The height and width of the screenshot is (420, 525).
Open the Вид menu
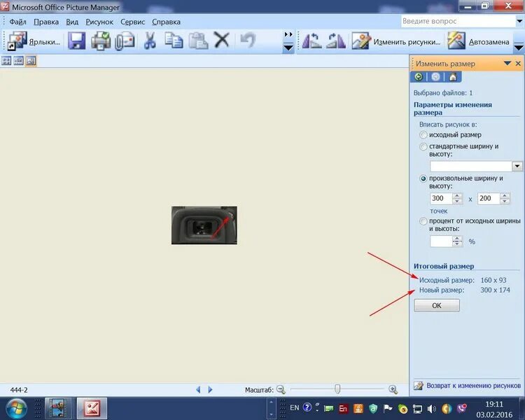72,22
